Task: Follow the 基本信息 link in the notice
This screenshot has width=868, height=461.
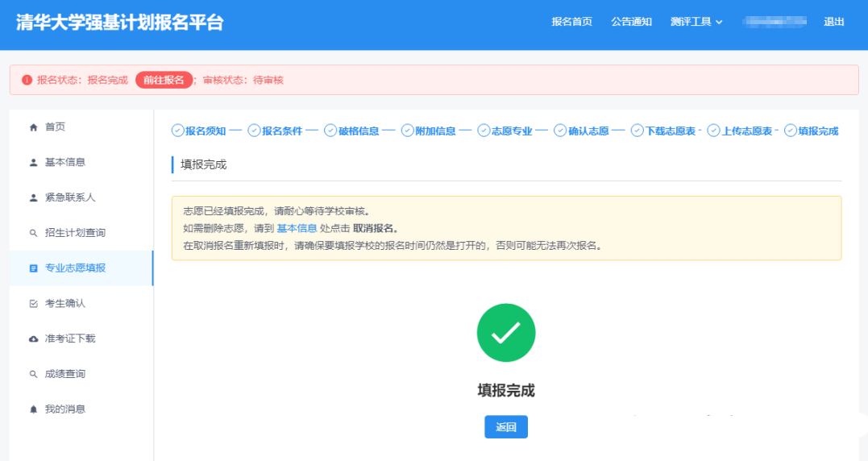Action: [x=297, y=228]
